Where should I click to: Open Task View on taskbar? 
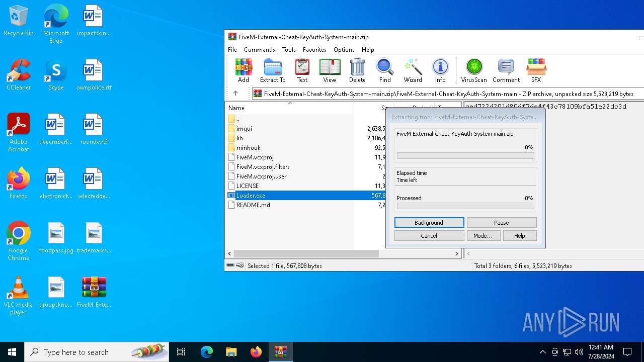(x=181, y=352)
